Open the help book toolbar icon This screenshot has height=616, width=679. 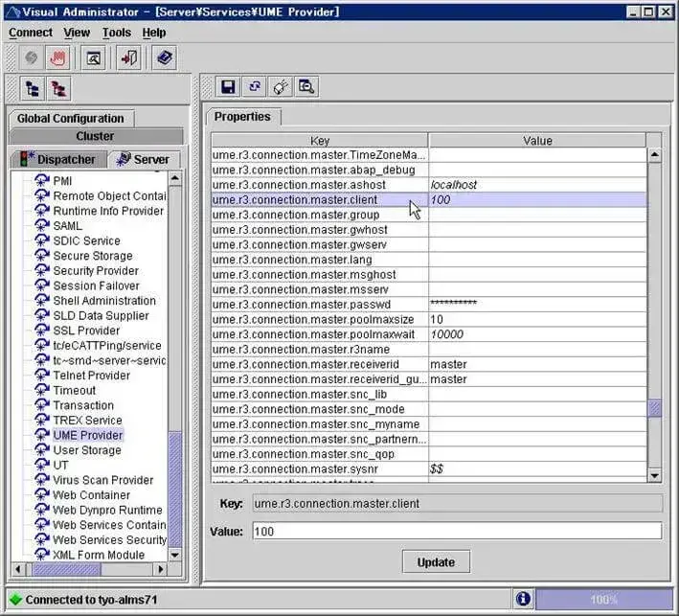[x=165, y=57]
